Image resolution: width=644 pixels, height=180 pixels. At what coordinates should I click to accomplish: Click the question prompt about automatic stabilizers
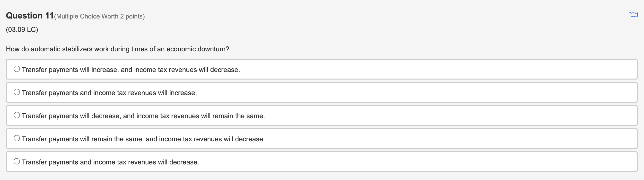[x=118, y=49]
